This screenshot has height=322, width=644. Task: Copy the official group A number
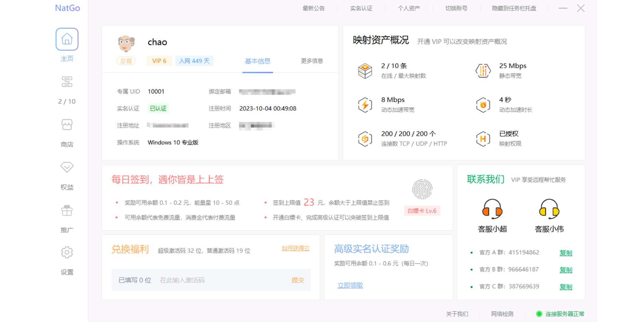pyautogui.click(x=566, y=253)
